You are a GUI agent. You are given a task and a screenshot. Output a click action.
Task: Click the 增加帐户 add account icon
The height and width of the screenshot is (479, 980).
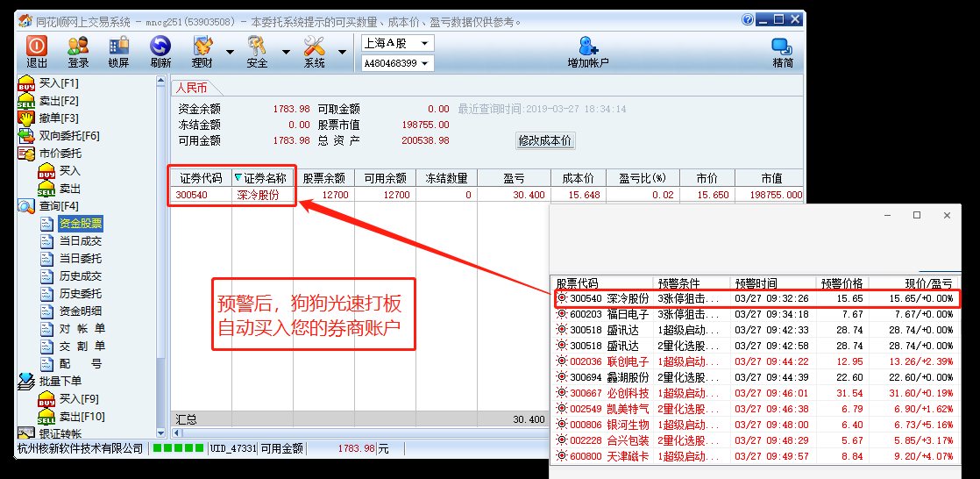pos(587,52)
